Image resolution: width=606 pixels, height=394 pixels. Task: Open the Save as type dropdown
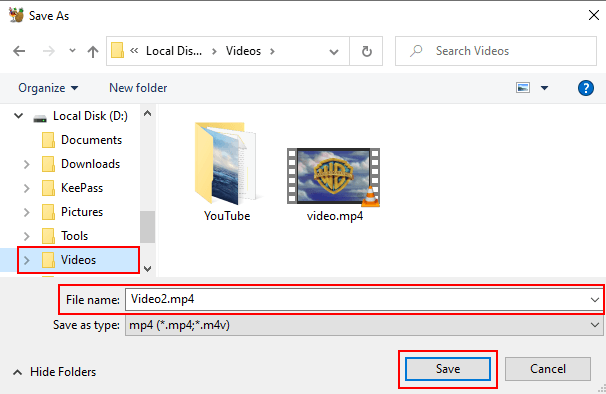364,325
